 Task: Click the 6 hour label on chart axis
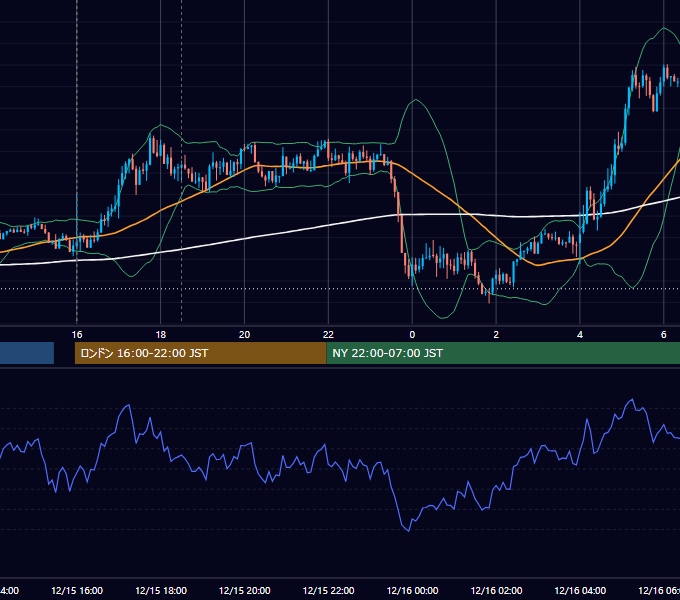(x=664, y=335)
